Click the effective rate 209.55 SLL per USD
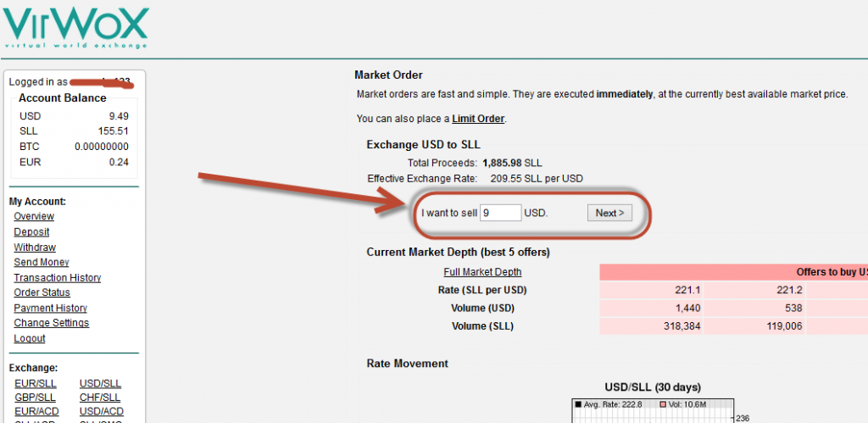Screen dimensions: 868x423 [537, 178]
